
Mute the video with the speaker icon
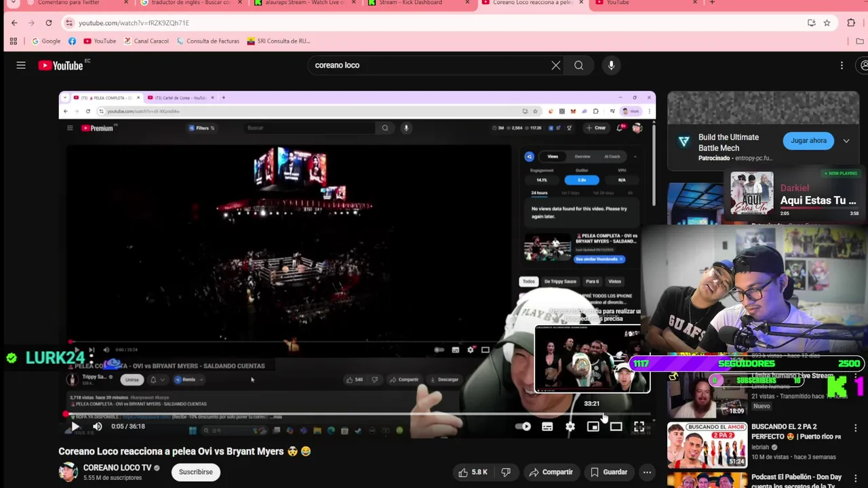[98, 426]
